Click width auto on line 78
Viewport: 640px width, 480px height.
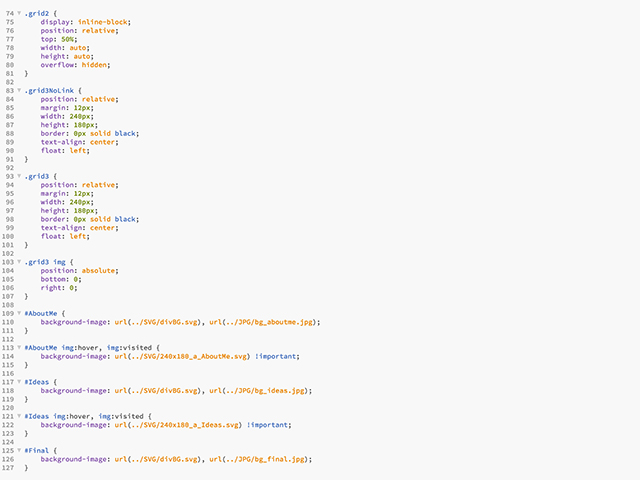coord(65,48)
